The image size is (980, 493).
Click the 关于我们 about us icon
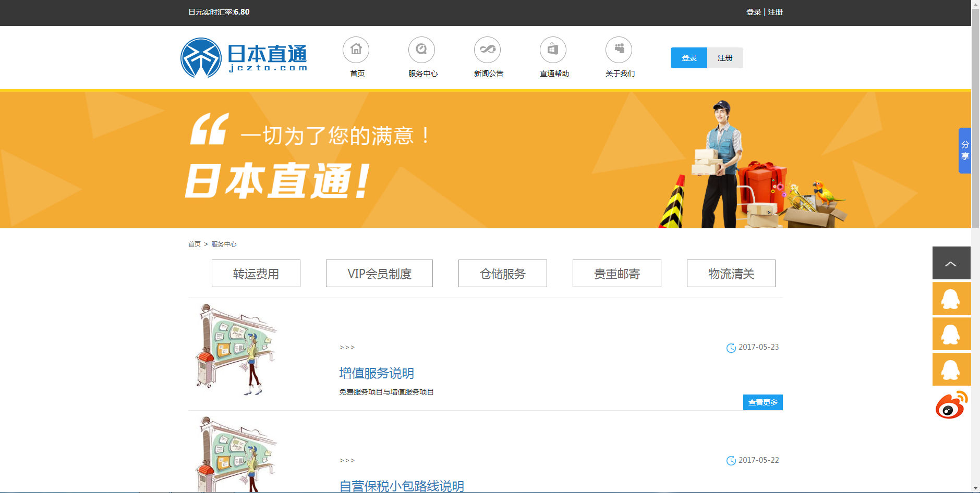coord(619,50)
